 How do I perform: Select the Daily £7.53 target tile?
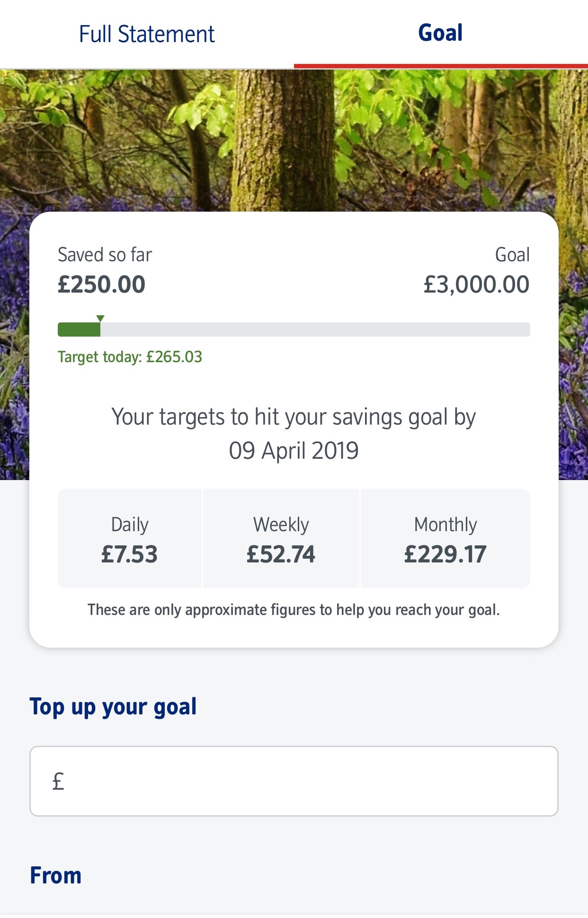click(130, 539)
